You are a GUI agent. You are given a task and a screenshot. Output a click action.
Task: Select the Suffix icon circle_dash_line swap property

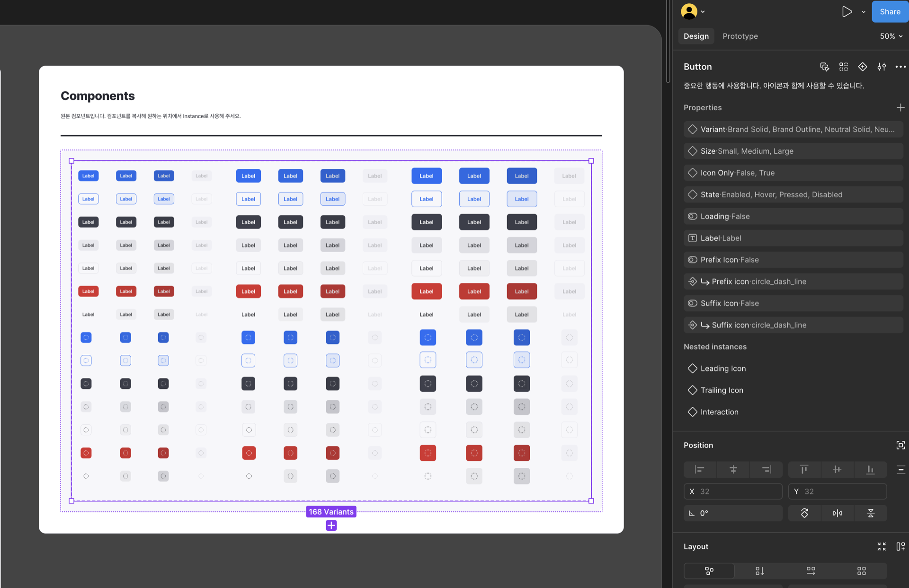click(793, 325)
